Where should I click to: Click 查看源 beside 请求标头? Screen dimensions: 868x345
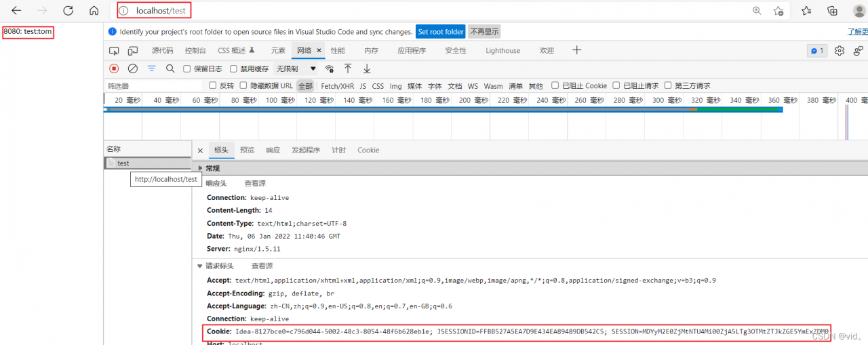(262, 266)
